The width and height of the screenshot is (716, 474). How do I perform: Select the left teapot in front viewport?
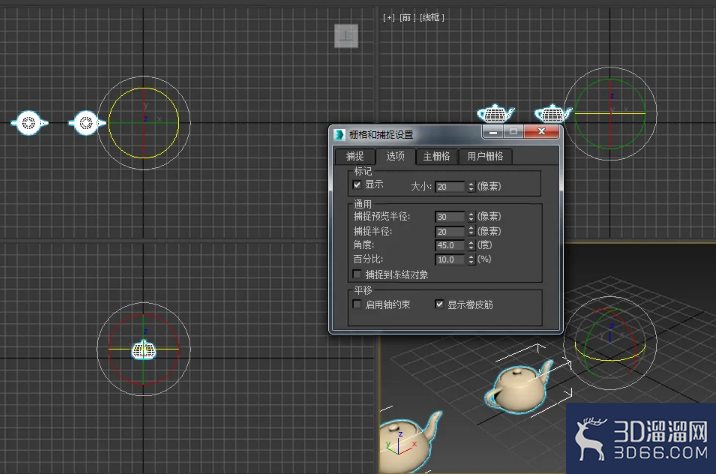[x=495, y=113]
